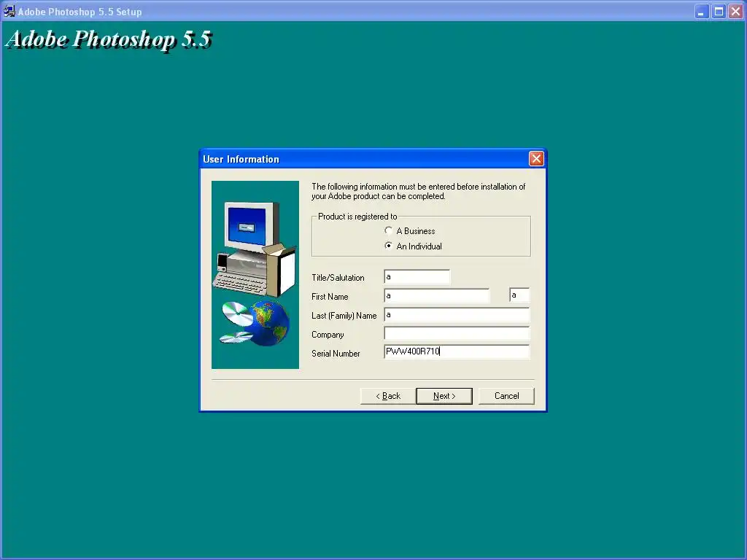Click the First Name label text

click(330, 297)
